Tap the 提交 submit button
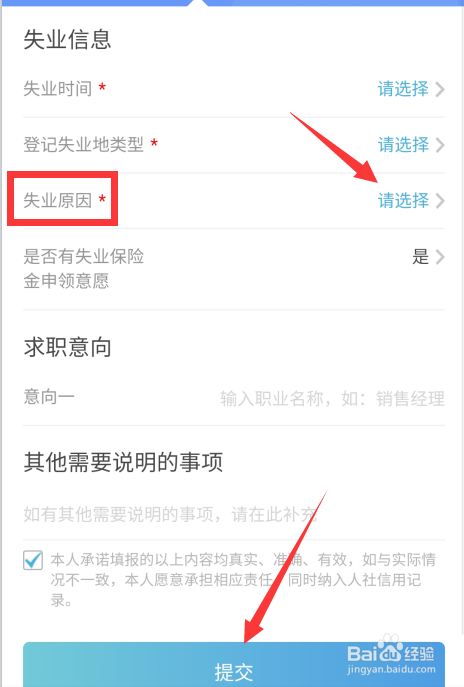Image resolution: width=464 pixels, height=687 pixels. pyautogui.click(x=234, y=665)
